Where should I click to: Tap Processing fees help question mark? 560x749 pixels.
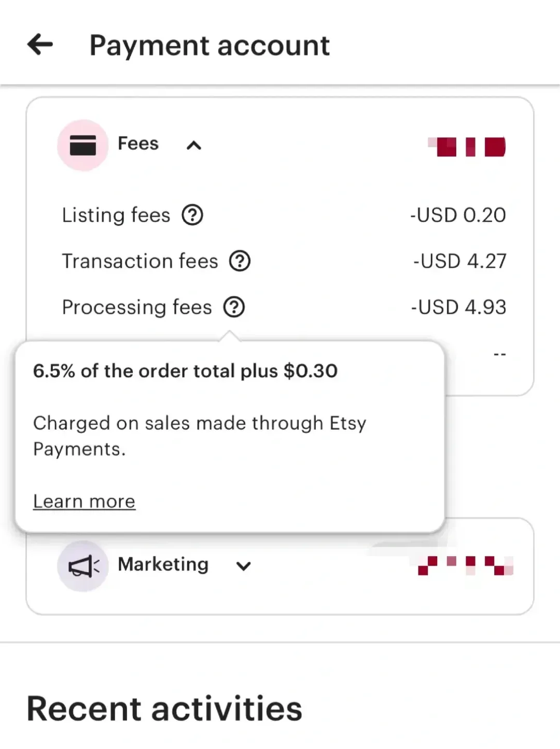click(x=234, y=307)
